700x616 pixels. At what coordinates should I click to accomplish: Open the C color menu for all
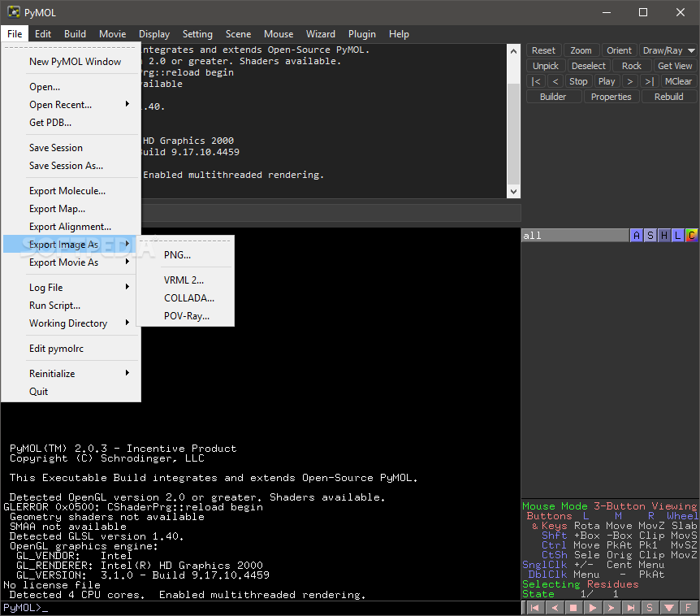click(692, 236)
